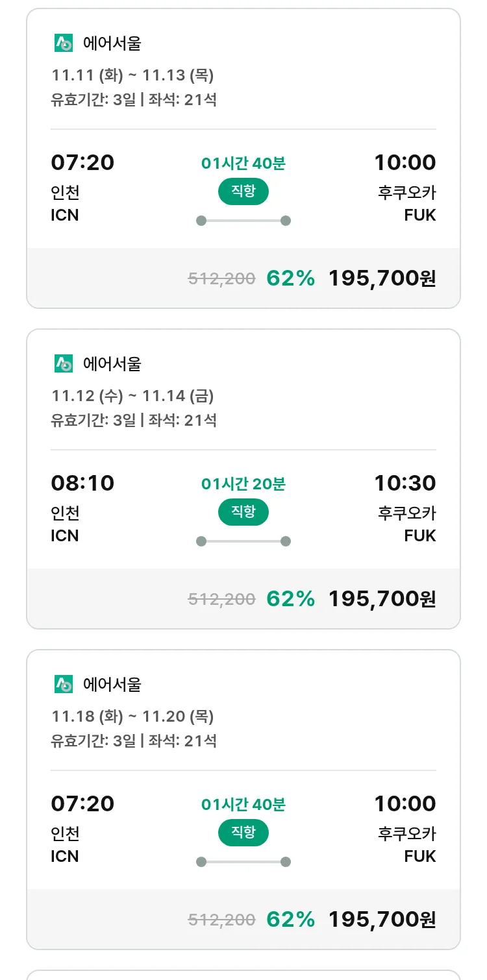487x980 pixels.
Task: Open the 11.11 (화) ~ 11.13 (목) date range
Action: tap(133, 76)
